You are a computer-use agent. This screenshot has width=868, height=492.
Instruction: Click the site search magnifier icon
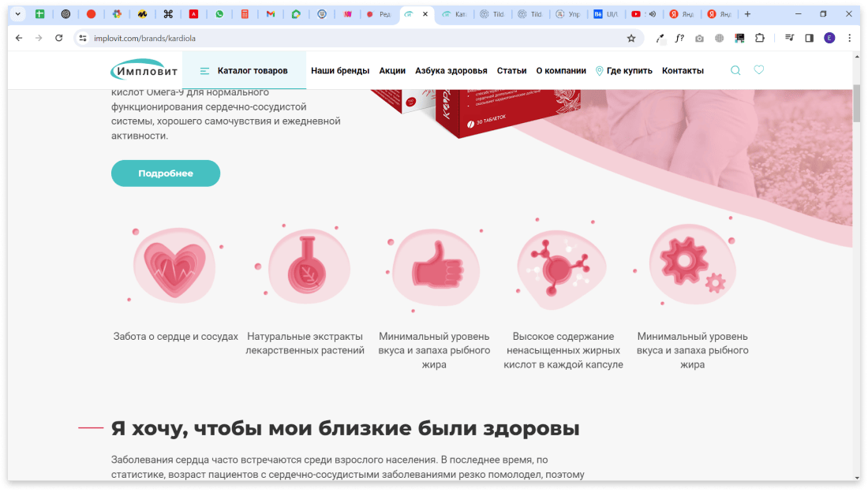pyautogui.click(x=735, y=70)
